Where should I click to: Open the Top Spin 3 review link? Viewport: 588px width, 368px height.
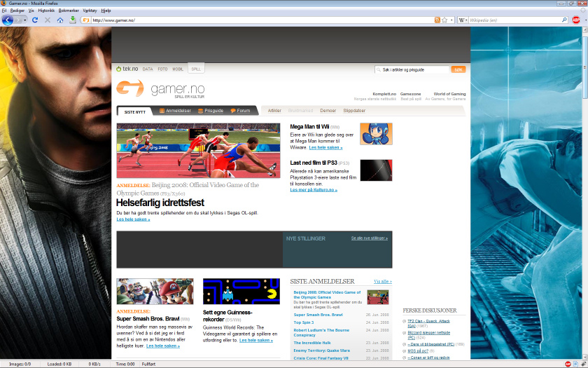304,322
